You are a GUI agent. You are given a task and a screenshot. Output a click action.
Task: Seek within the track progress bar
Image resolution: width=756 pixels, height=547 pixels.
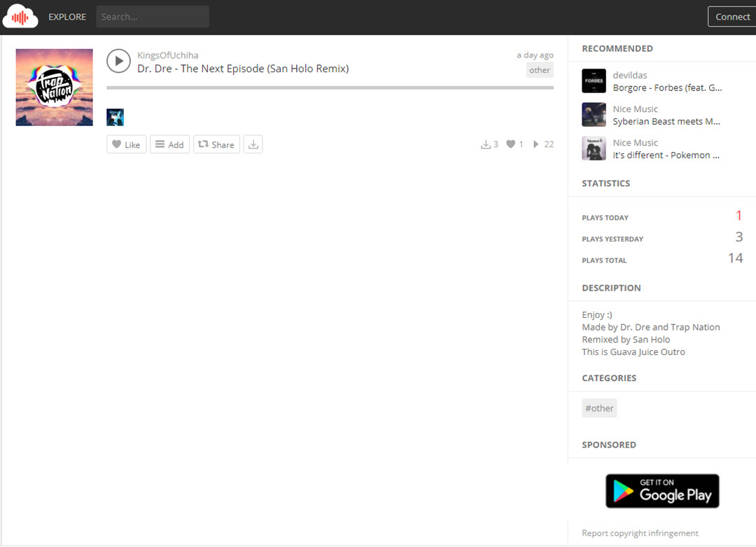click(330, 88)
